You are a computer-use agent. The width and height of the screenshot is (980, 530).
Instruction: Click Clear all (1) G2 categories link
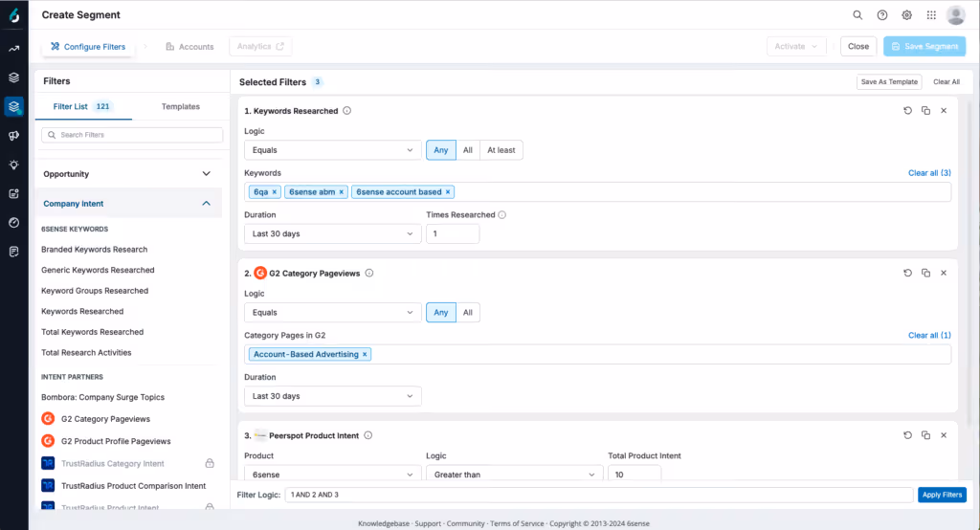[929, 336]
